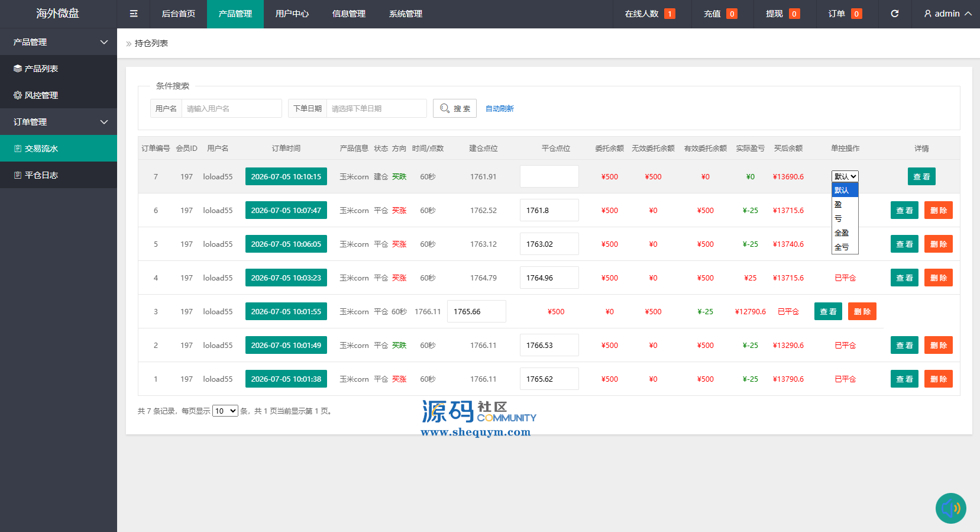This screenshot has height=532, width=980.
Task: Click 查看 for order 6
Action: click(x=904, y=210)
